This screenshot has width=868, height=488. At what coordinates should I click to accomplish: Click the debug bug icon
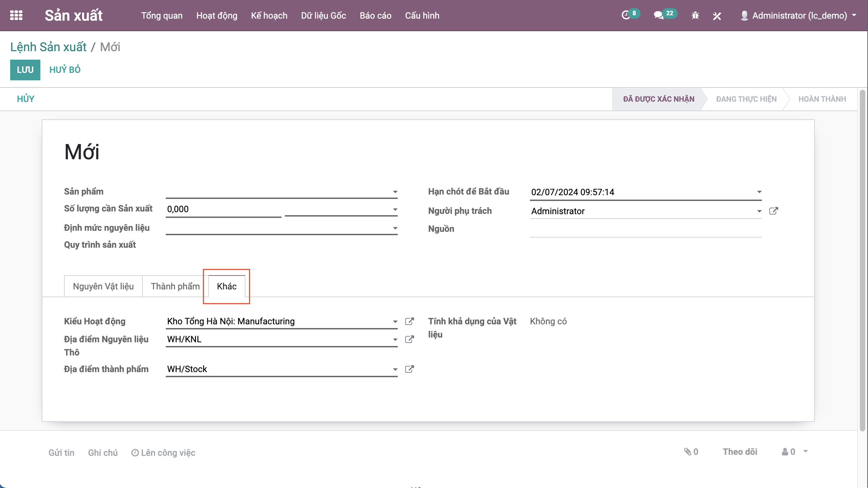[x=695, y=16]
